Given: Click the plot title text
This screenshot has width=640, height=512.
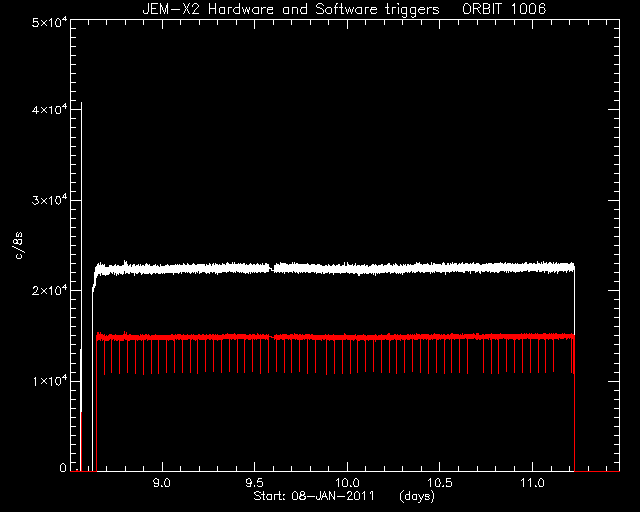Looking at the screenshot, I should [x=344, y=9].
